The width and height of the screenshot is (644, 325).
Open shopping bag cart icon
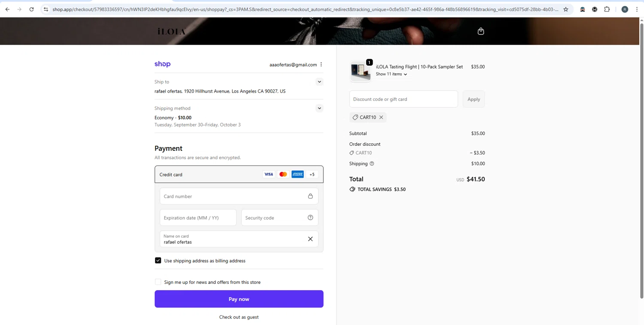(481, 31)
